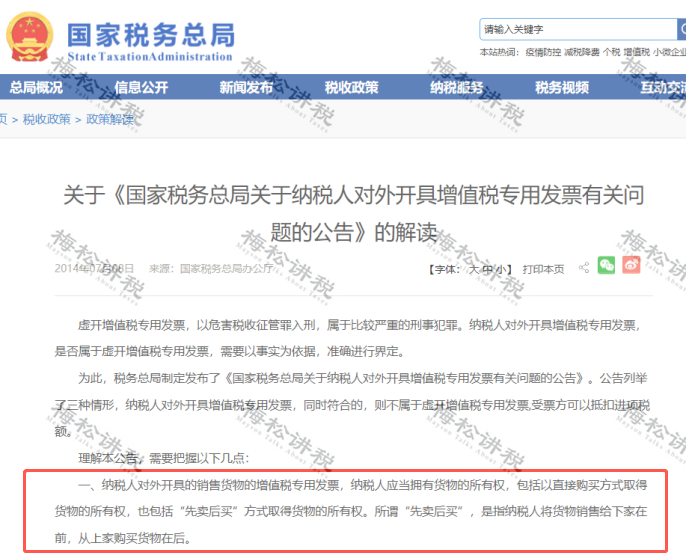Click the paragraph starting 虚开增值税专用发票
The height and width of the screenshot is (553, 686).
(x=348, y=338)
